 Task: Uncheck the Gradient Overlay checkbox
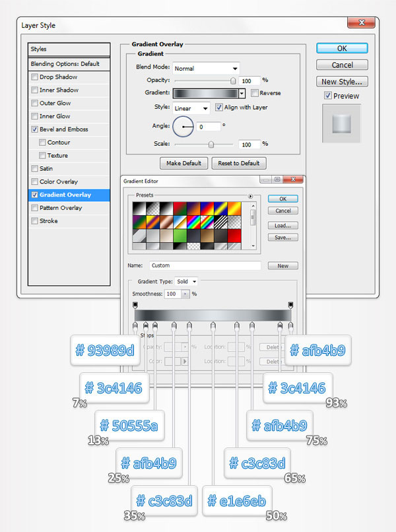[34, 195]
